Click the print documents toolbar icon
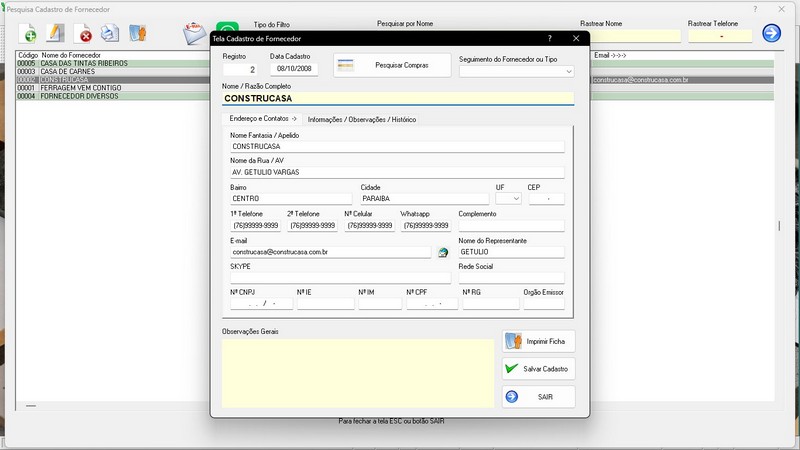Image resolution: width=800 pixels, height=450 pixels. (110, 33)
